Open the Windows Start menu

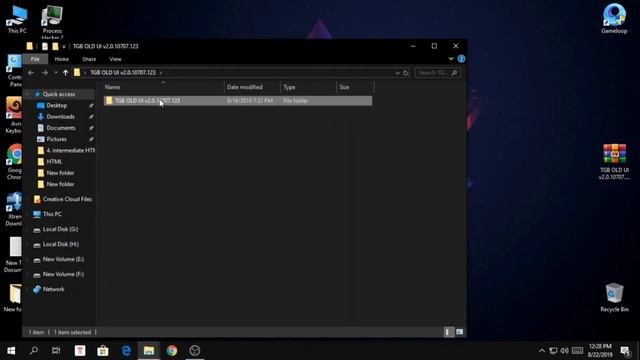click(x=11, y=351)
